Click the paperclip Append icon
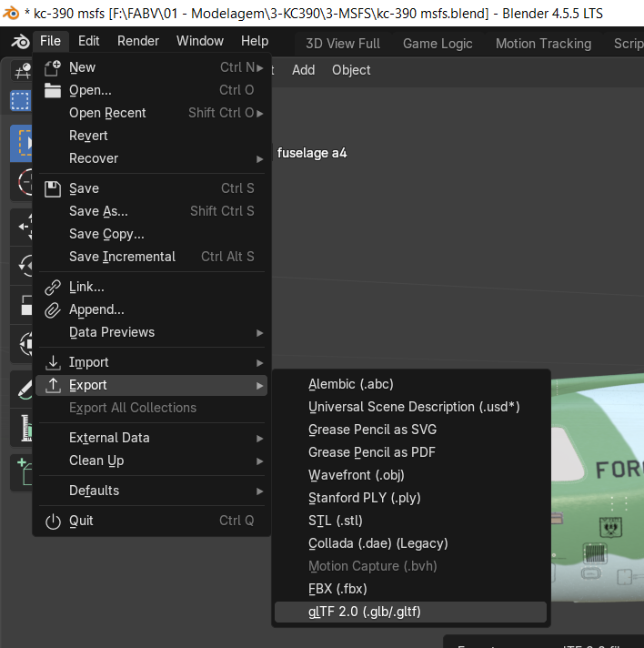Image resolution: width=644 pixels, height=648 pixels. [53, 310]
